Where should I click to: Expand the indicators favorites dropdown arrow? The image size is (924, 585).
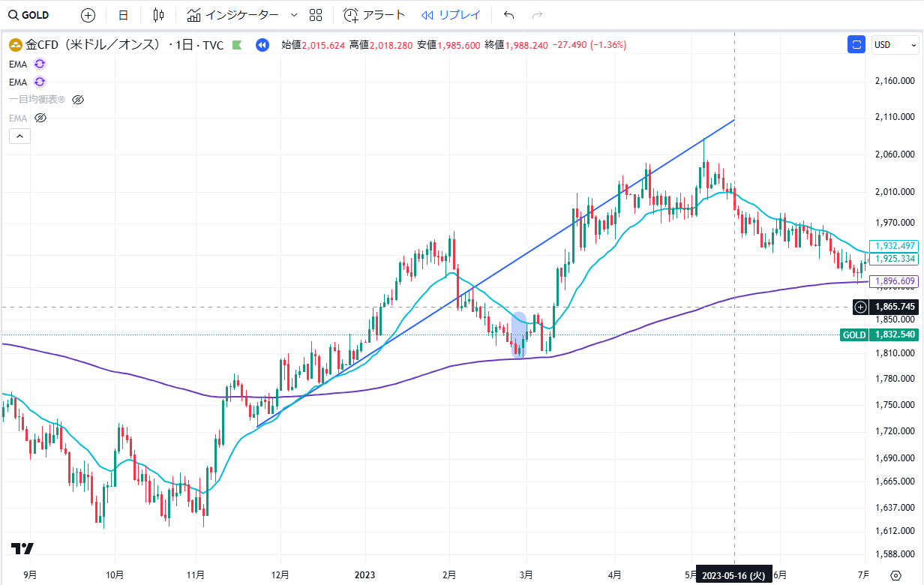[293, 15]
